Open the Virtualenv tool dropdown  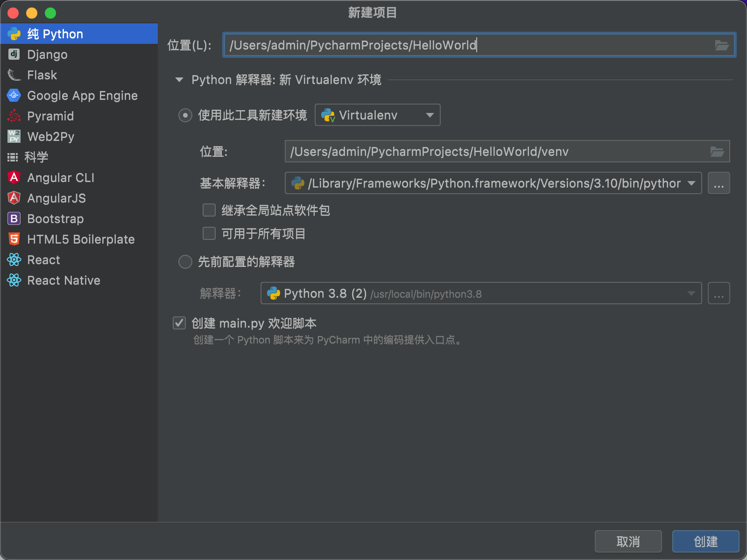377,115
